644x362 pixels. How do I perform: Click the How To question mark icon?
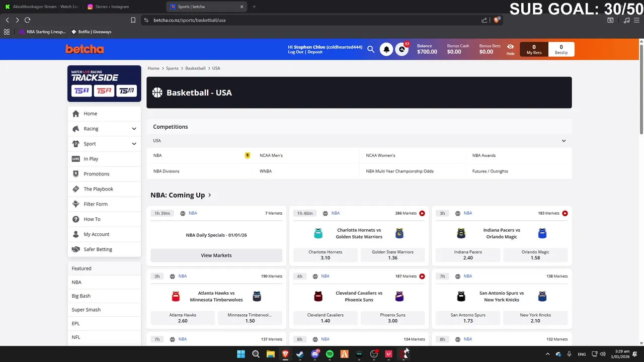click(75, 219)
